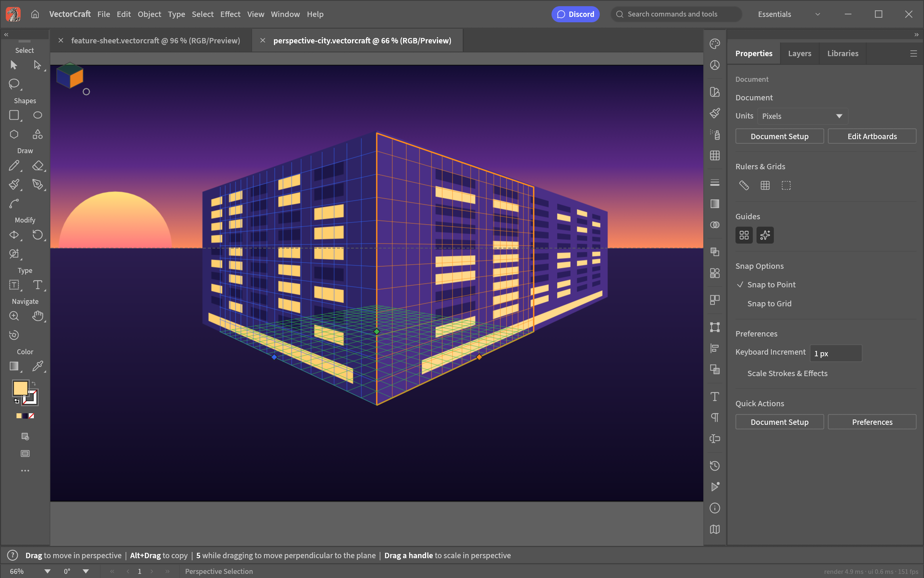Open the Object menu
924x578 pixels.
click(x=149, y=14)
